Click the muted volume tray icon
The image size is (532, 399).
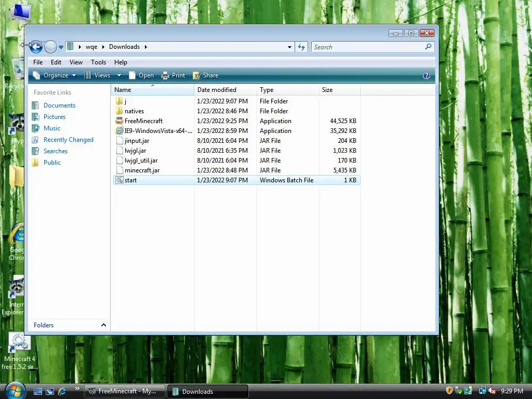(x=493, y=391)
